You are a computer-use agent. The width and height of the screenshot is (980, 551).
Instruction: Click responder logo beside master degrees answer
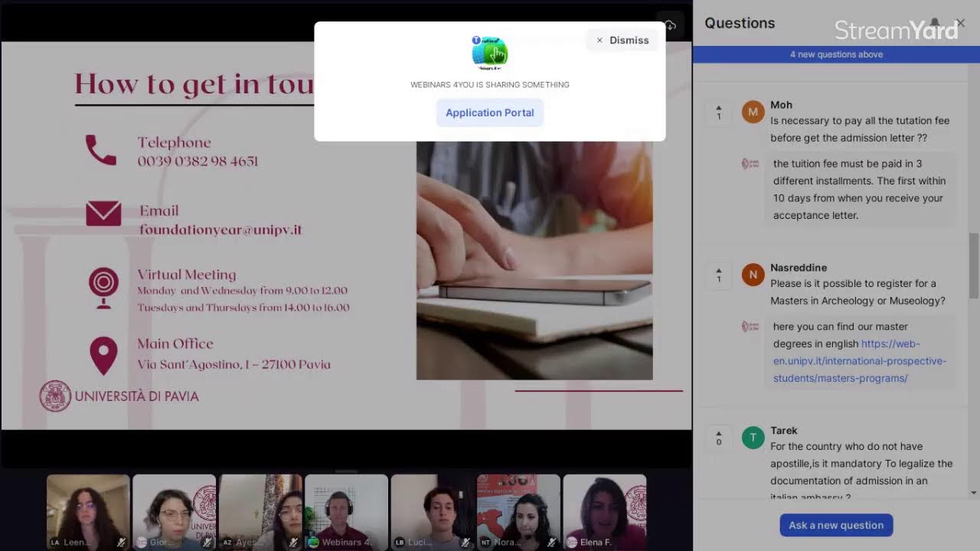[x=750, y=327]
